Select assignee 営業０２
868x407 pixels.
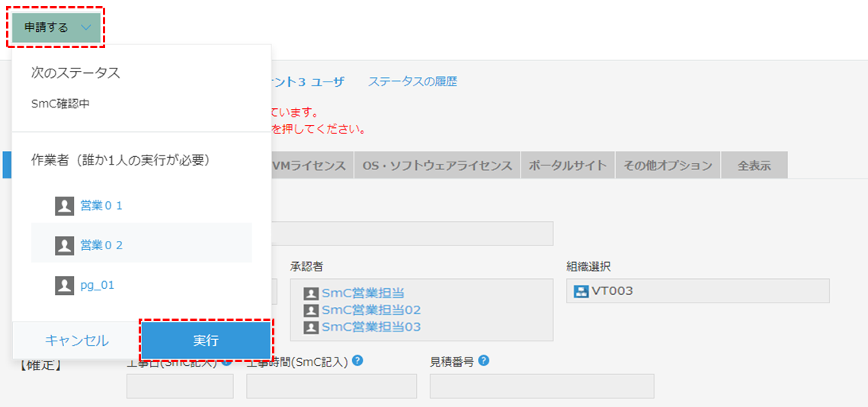pyautogui.click(x=101, y=245)
